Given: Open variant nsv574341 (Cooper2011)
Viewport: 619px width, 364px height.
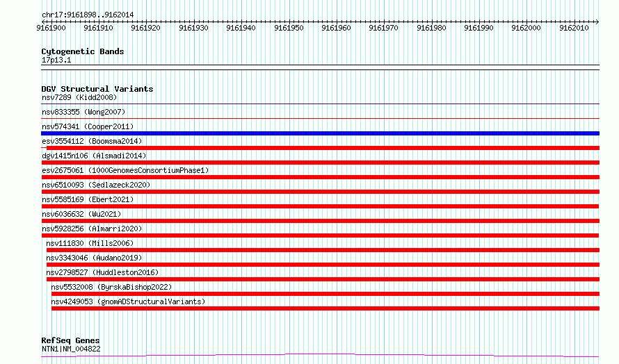Looking at the screenshot, I should [88, 126].
